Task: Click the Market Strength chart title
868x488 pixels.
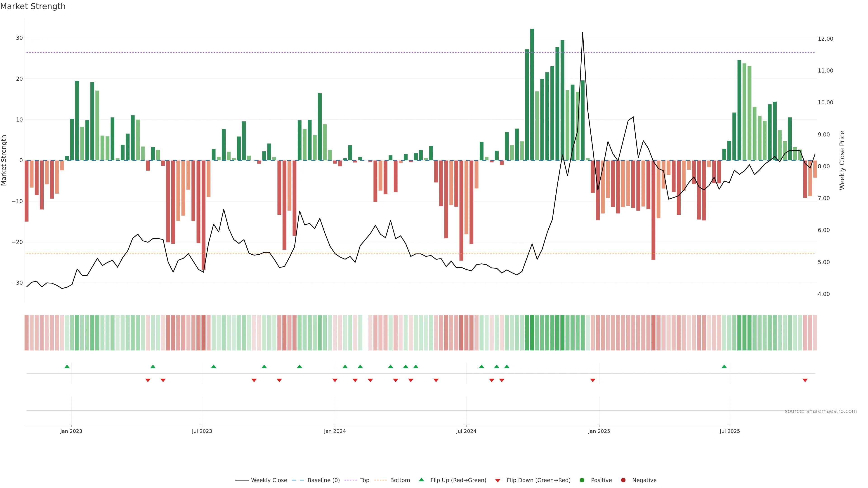Action: (x=33, y=6)
